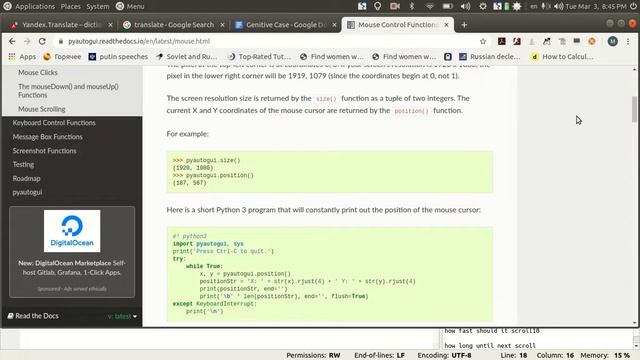Open the brightness sun tray icon

(x=517, y=6)
